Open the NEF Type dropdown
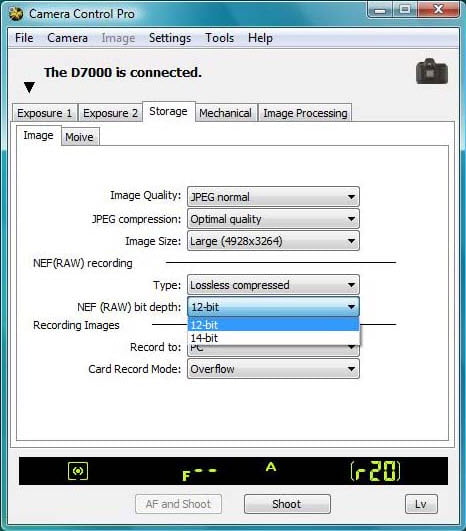 pyautogui.click(x=273, y=285)
